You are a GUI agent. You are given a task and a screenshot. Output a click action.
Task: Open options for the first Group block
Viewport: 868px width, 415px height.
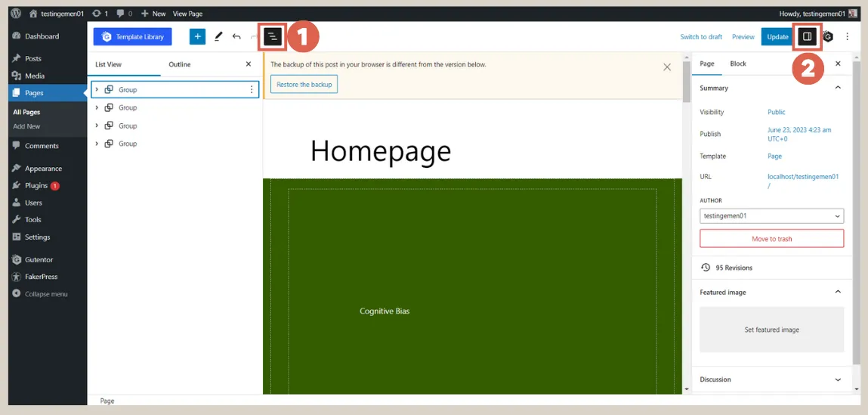coord(252,89)
